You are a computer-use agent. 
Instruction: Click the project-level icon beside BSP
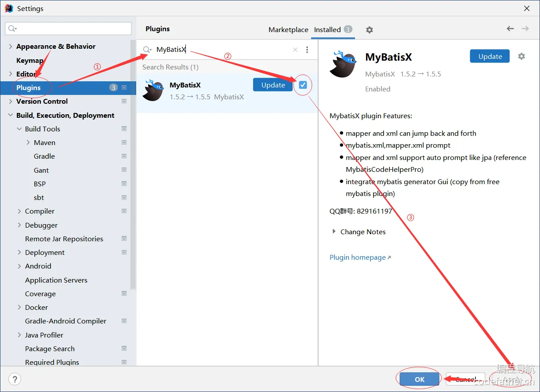pos(124,184)
